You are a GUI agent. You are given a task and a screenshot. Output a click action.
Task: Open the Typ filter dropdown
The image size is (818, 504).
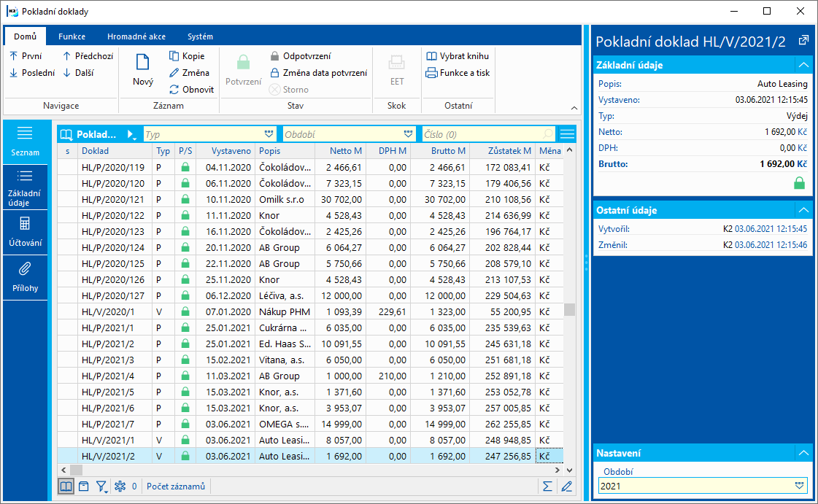click(269, 134)
